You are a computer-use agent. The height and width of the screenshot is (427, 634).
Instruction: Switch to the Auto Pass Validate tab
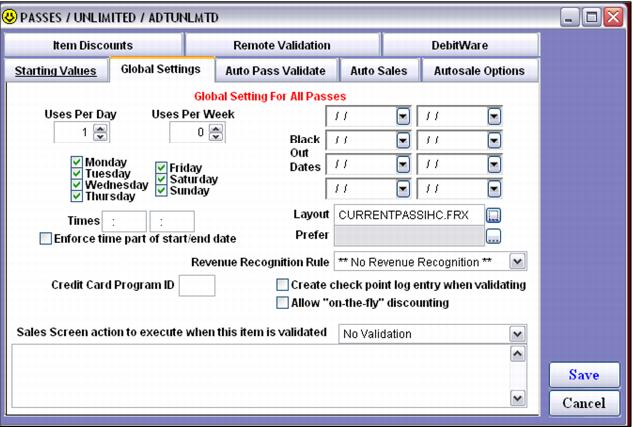(x=275, y=72)
